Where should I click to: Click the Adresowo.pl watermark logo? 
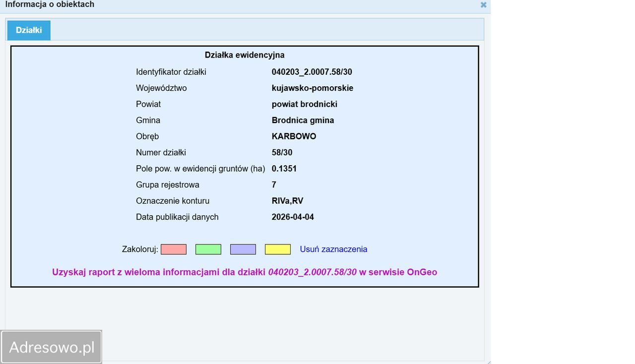[52, 347]
